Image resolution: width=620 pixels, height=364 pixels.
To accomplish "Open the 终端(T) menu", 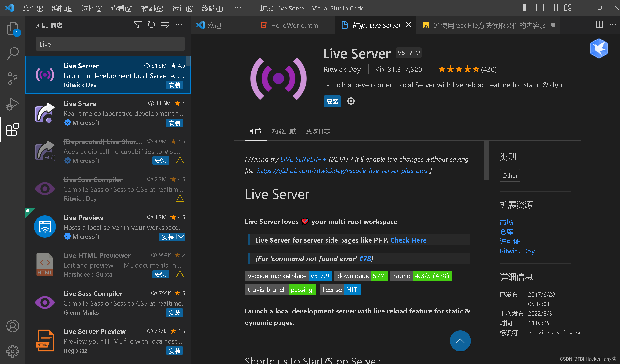I will [x=212, y=8].
